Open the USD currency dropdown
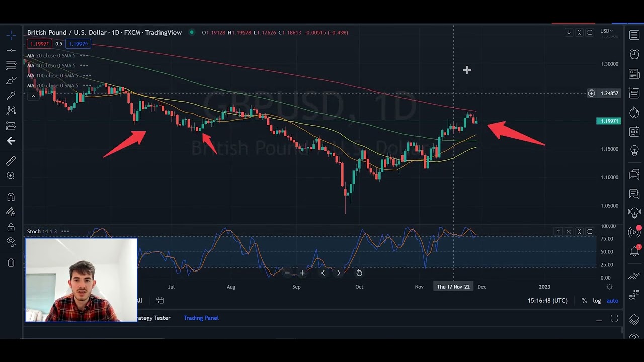The height and width of the screenshot is (362, 644). [x=606, y=31]
